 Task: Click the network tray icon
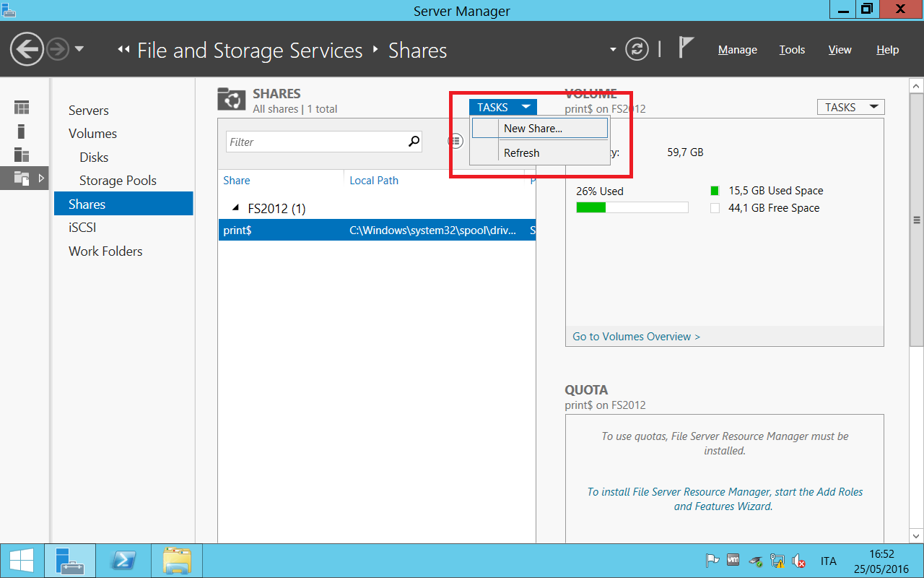(777, 561)
